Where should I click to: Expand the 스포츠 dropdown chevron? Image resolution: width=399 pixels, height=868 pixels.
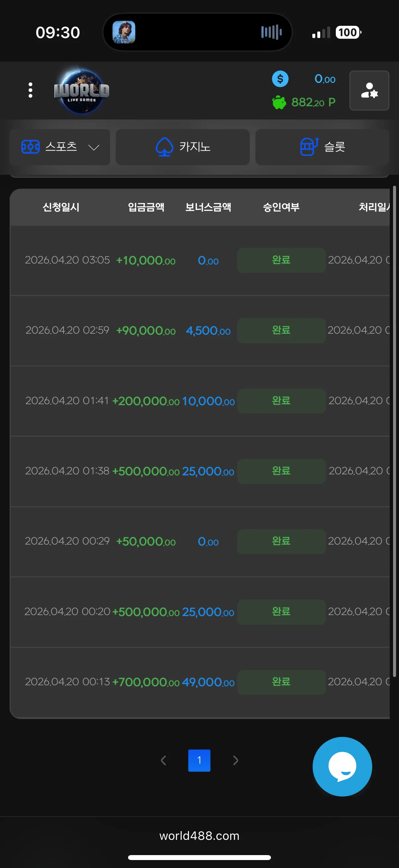point(94,147)
